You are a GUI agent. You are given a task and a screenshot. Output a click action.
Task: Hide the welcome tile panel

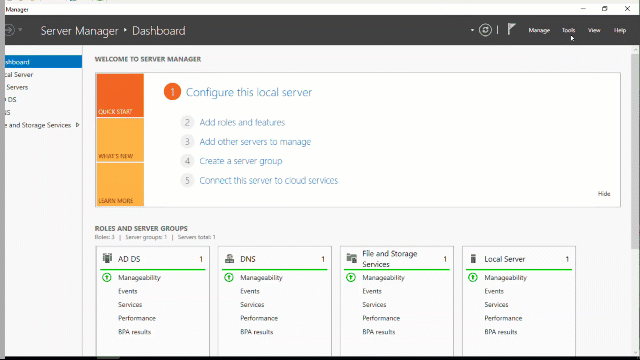pyautogui.click(x=604, y=194)
